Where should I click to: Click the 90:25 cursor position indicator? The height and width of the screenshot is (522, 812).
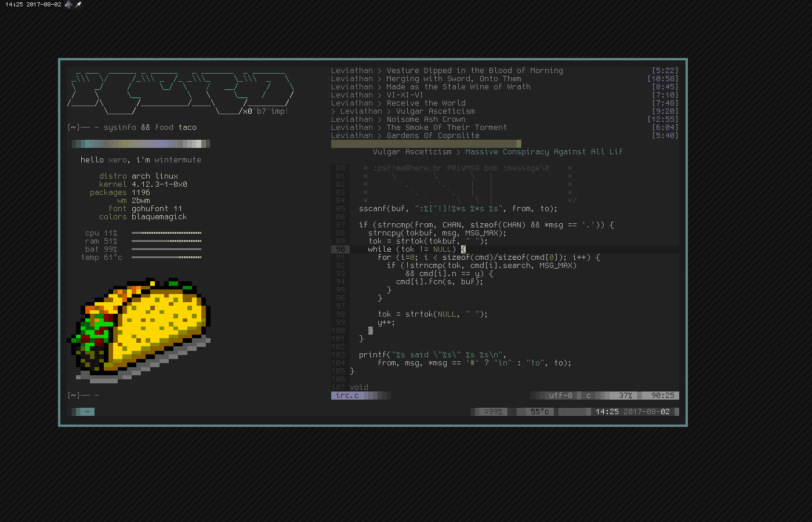point(662,396)
